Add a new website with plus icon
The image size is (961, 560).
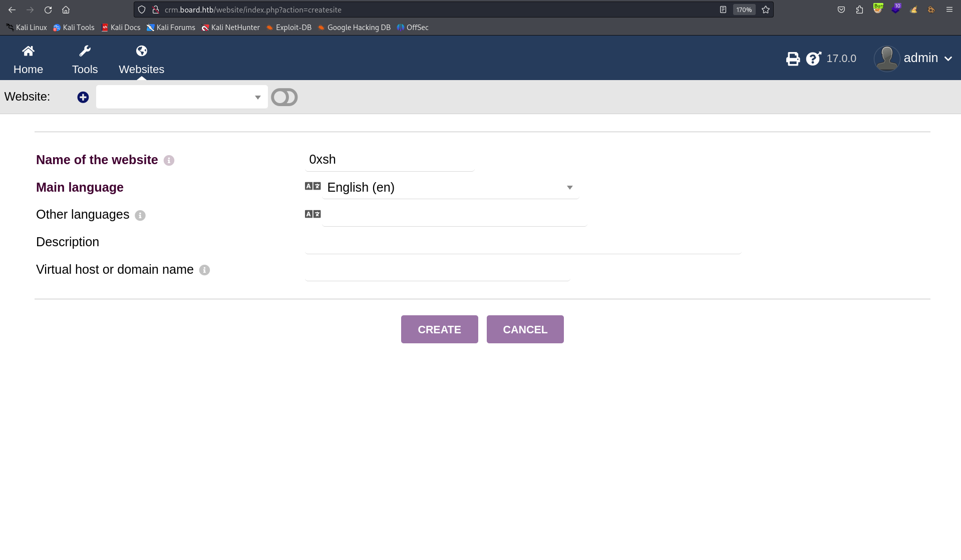[x=83, y=97]
